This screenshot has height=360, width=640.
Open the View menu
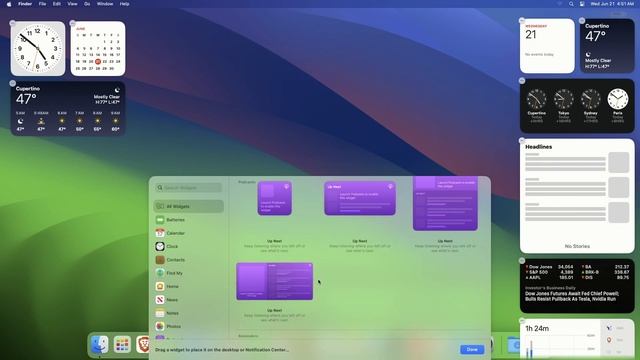coord(72,4)
